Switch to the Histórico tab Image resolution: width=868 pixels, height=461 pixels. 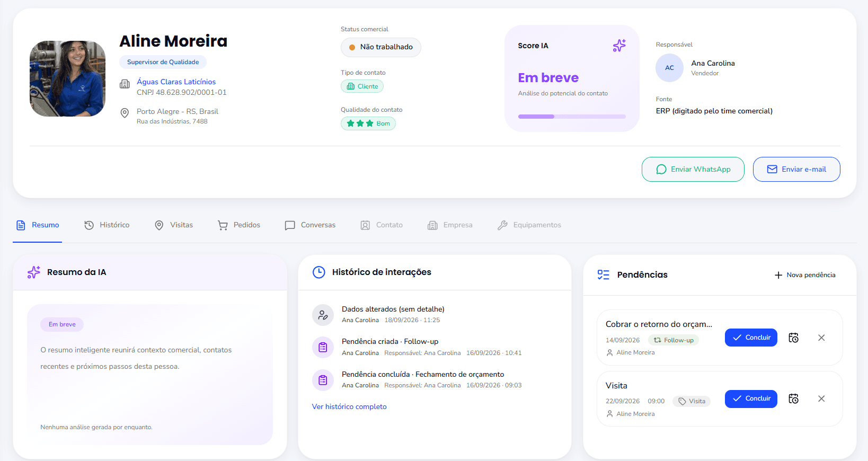[x=107, y=225]
